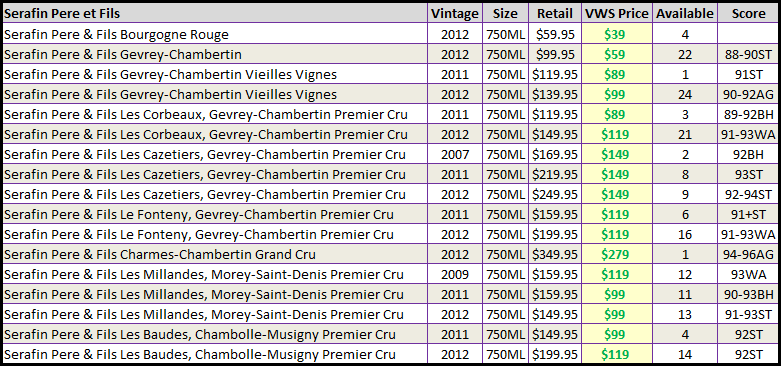Viewport: 781px width, 366px height.
Task: Click the $59.95 retail price cell
Action: coord(555,34)
